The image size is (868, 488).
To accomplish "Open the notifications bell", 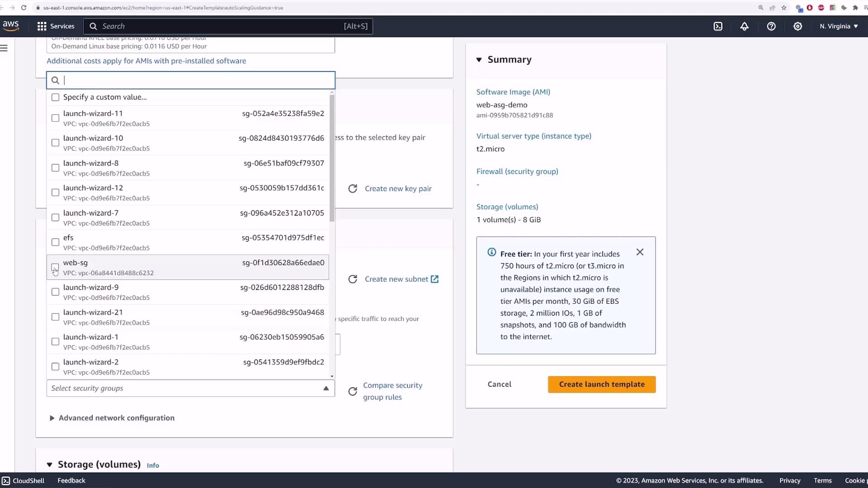I will pyautogui.click(x=744, y=26).
